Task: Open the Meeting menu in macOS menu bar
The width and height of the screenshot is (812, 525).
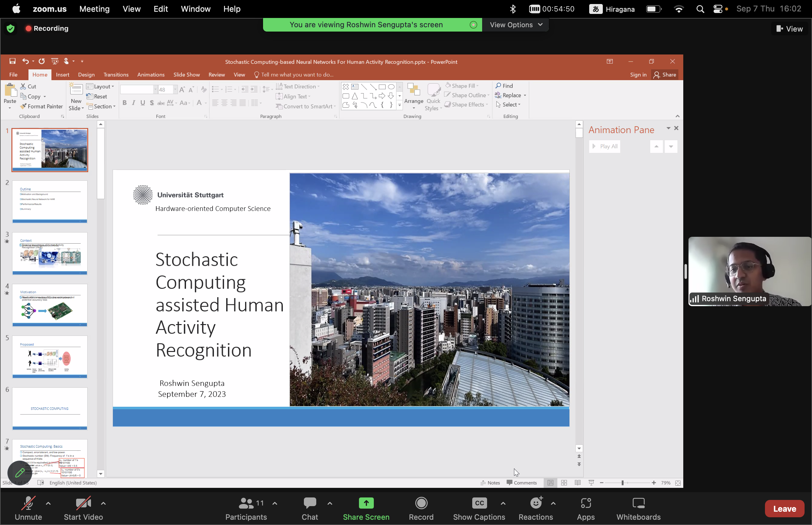Action: pos(94,9)
